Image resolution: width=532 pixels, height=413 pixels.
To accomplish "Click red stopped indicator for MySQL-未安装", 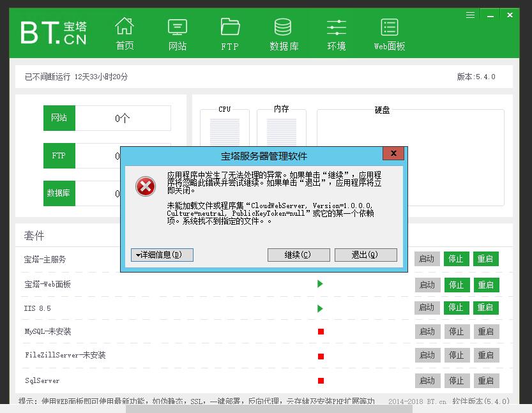I will (x=321, y=332).
